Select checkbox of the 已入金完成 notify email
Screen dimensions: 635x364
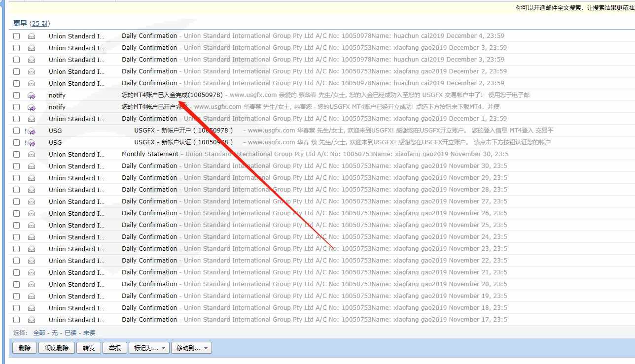tap(17, 95)
